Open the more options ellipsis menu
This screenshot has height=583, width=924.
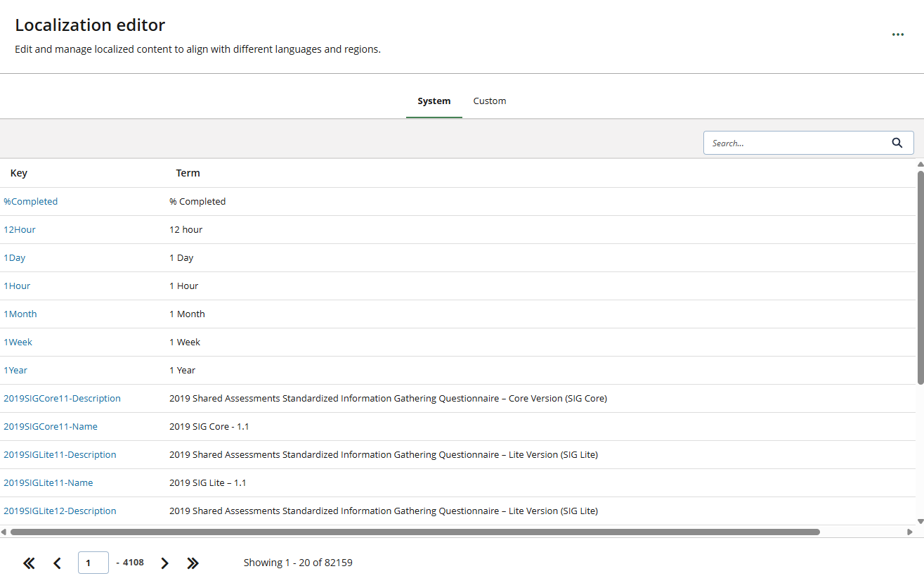click(897, 34)
